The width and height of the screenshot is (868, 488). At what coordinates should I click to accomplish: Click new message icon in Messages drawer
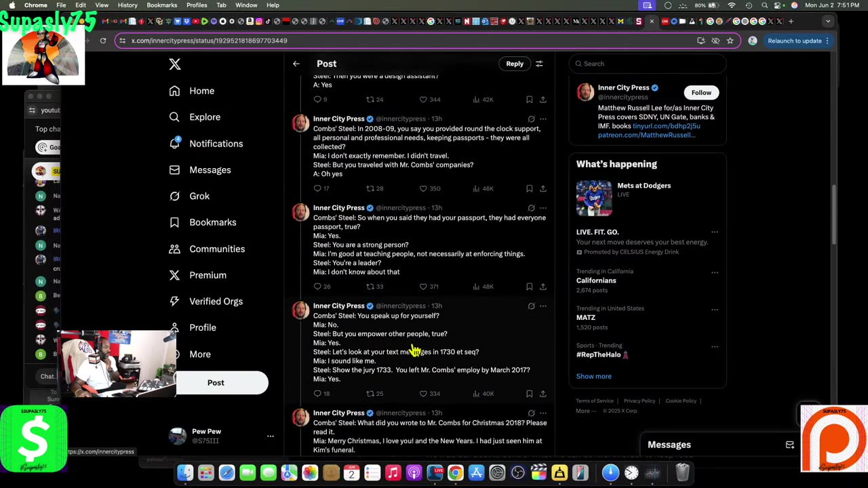(789, 445)
